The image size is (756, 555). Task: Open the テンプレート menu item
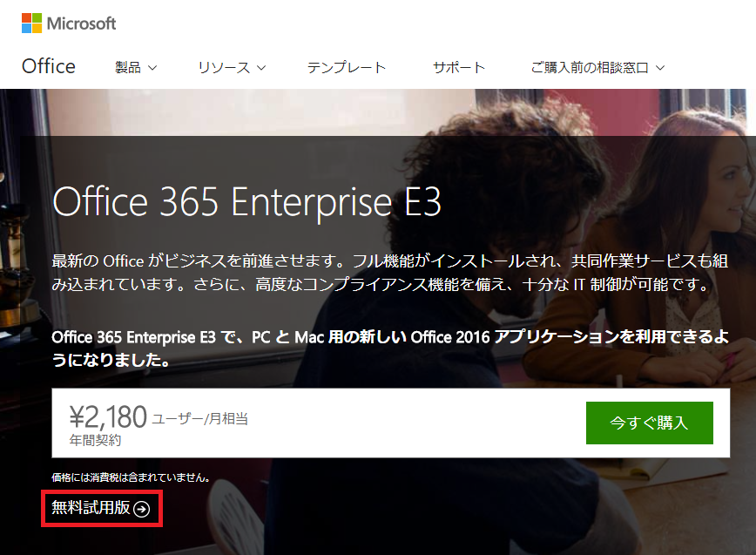(x=347, y=67)
